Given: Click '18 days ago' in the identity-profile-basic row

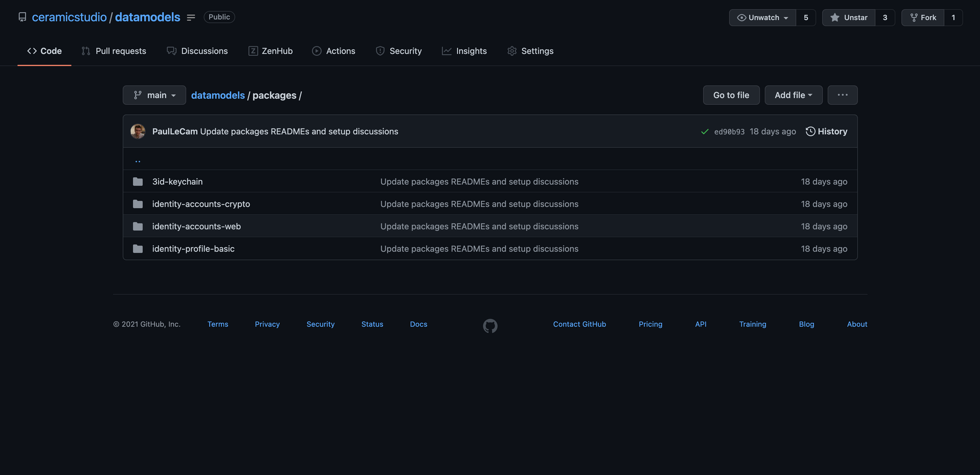Looking at the screenshot, I should (x=824, y=249).
